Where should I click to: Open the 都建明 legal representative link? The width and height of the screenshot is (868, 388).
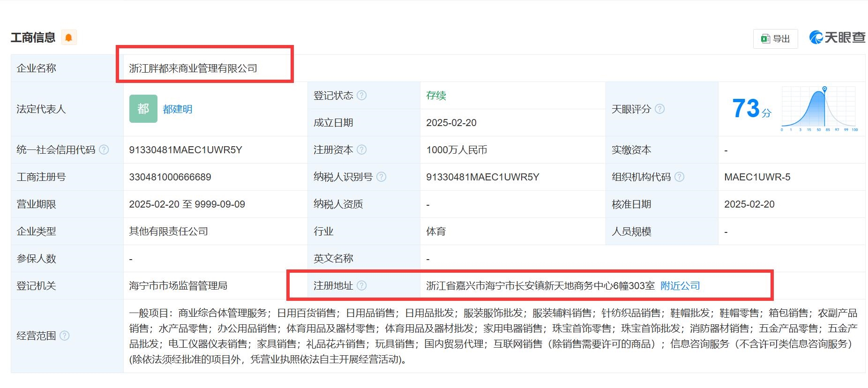coord(178,109)
